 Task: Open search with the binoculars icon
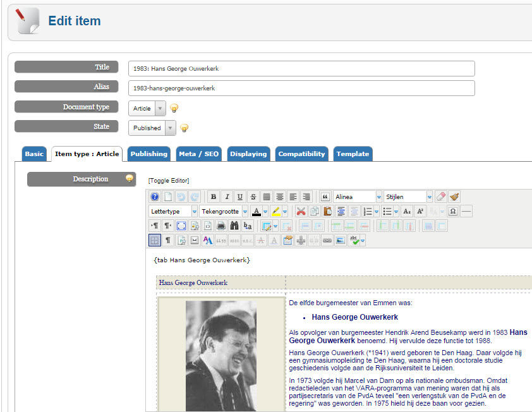point(234,226)
